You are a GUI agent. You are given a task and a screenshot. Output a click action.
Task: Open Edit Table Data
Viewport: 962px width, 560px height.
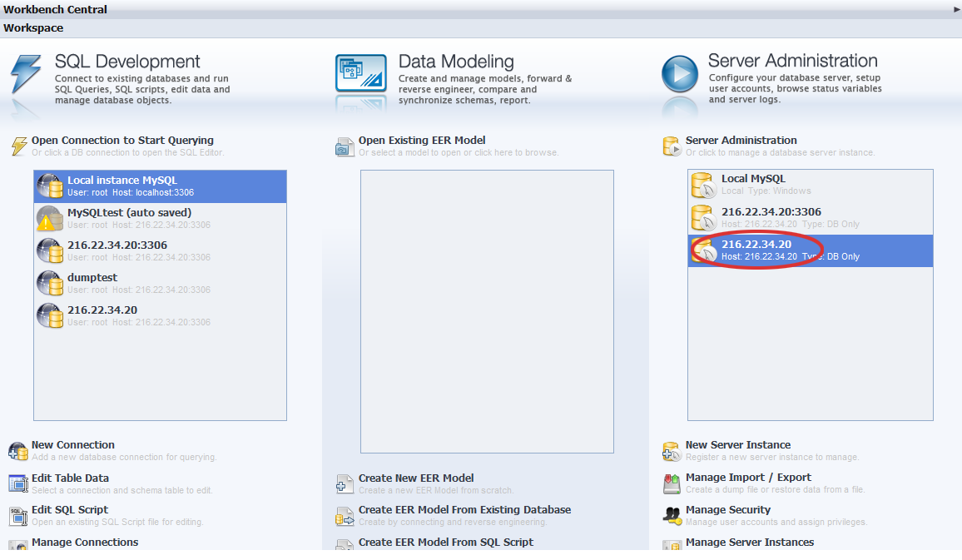(x=70, y=478)
